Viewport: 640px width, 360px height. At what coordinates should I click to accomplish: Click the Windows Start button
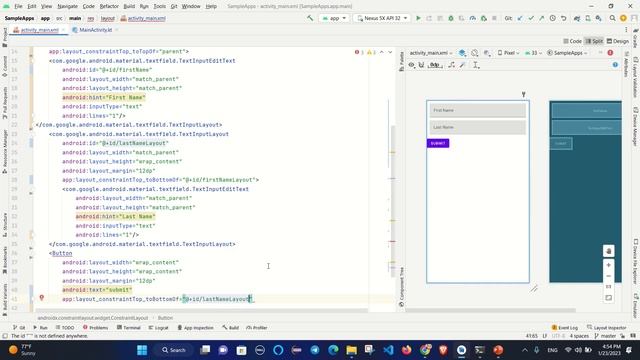pyautogui.click(x=142, y=350)
